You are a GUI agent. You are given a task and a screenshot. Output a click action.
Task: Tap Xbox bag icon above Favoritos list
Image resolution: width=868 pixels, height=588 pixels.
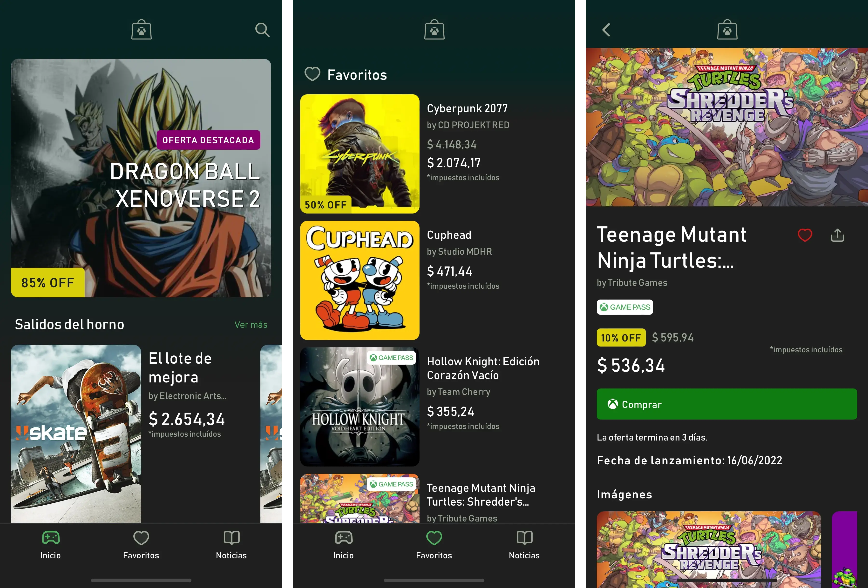434,30
